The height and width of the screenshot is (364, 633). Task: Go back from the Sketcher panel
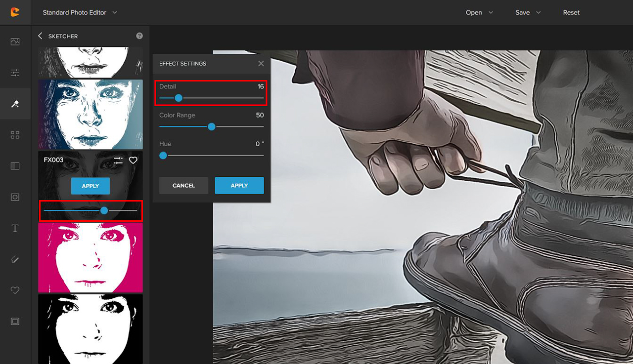[41, 36]
